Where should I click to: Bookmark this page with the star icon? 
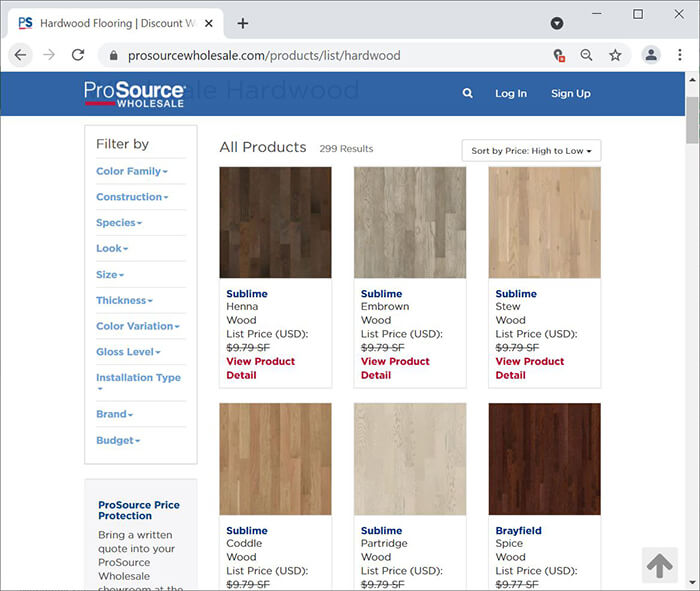[615, 55]
